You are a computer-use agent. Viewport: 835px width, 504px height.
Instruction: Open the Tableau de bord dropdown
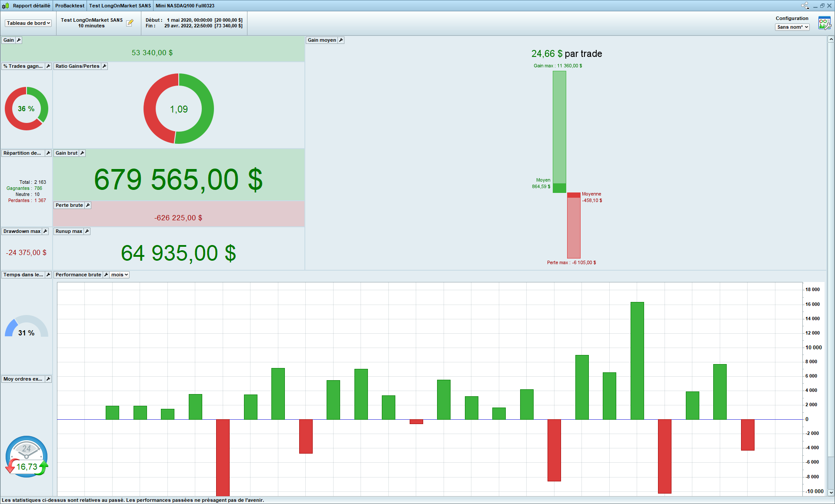[28, 23]
